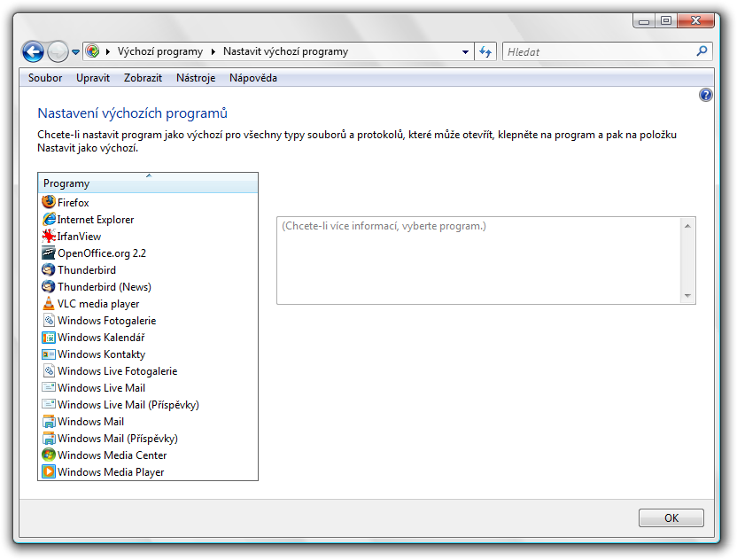This screenshot has height=560, width=737.
Task: Click the Control Panel icon in address bar
Action: coord(93,51)
